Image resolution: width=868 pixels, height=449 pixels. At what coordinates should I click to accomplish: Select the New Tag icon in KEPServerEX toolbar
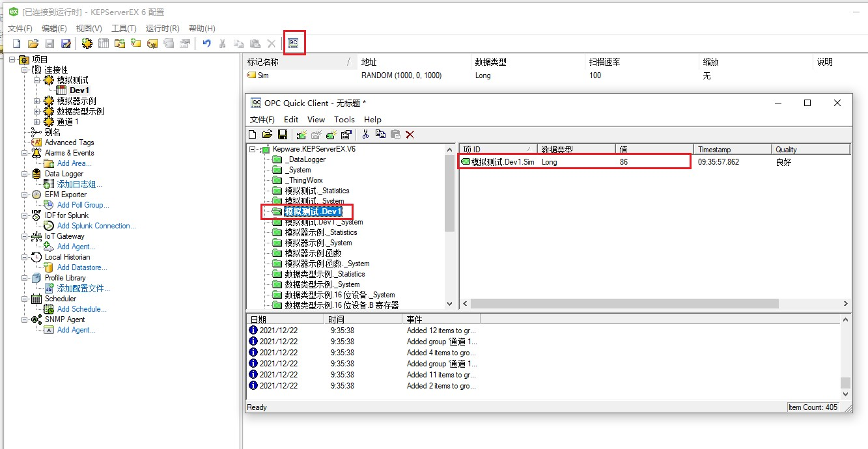[152, 43]
